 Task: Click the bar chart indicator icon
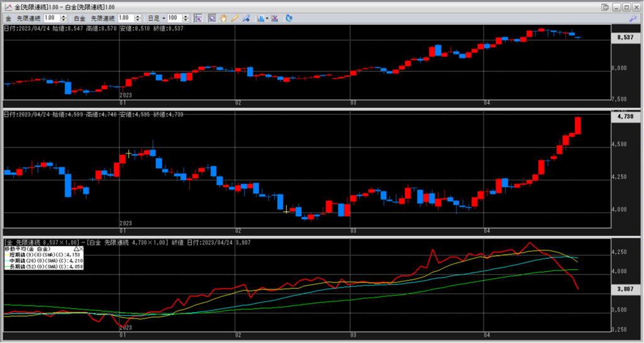(x=260, y=18)
